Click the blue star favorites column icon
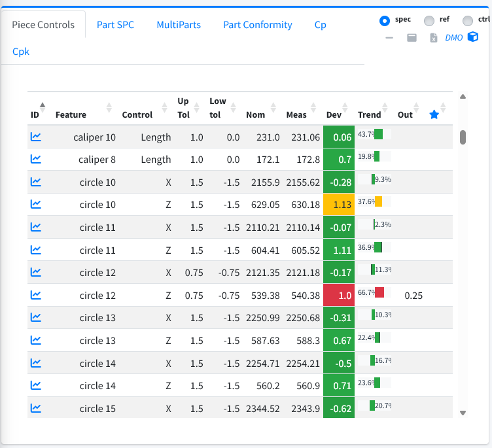This screenshot has height=448, width=492. 434,114
